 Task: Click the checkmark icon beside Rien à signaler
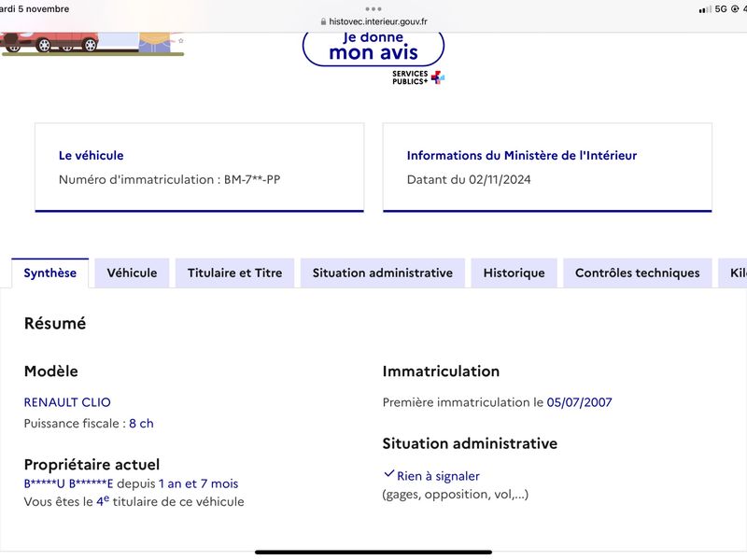tap(388, 474)
